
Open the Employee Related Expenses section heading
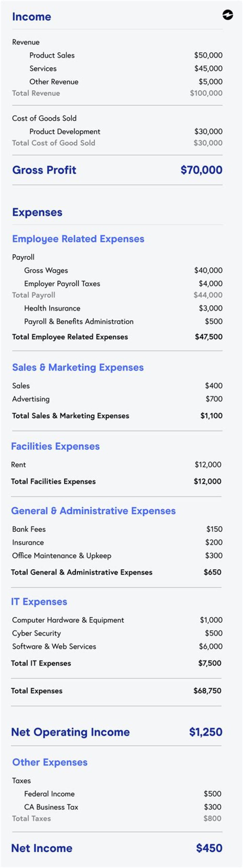78,239
